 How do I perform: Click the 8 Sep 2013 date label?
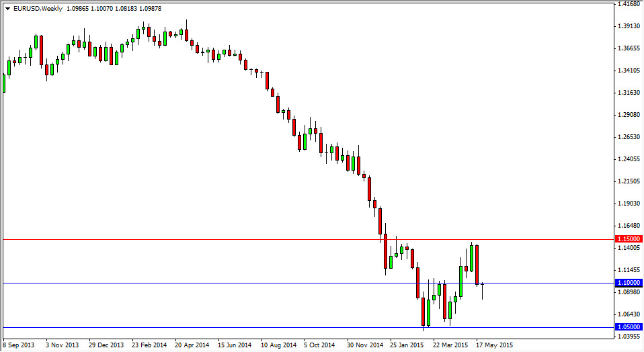coord(19,345)
